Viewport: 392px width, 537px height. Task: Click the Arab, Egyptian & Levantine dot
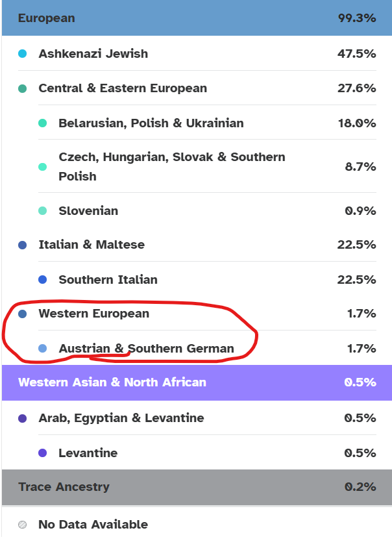(x=22, y=418)
